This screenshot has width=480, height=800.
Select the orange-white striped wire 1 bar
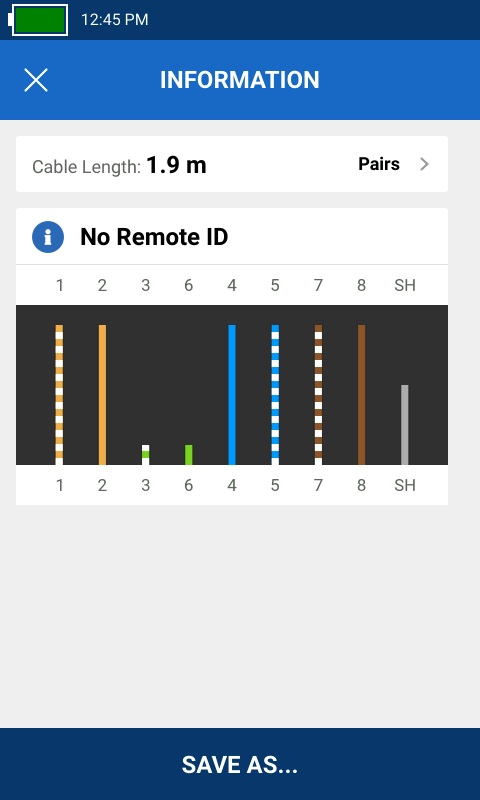59,395
